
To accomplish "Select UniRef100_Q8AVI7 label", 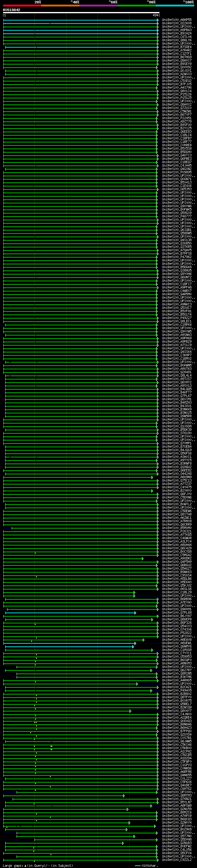I will coord(177,60).
